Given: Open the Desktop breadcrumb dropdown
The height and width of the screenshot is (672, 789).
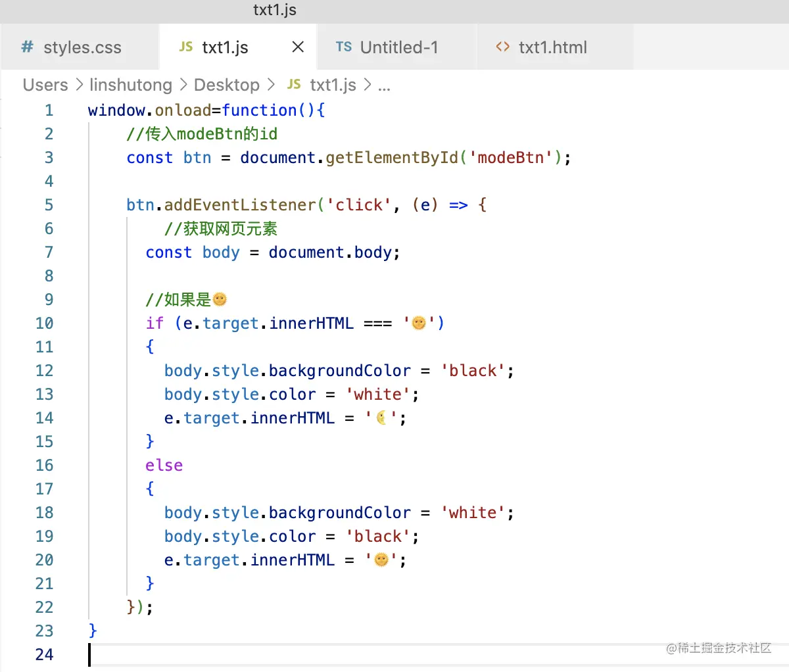Looking at the screenshot, I should point(226,84).
